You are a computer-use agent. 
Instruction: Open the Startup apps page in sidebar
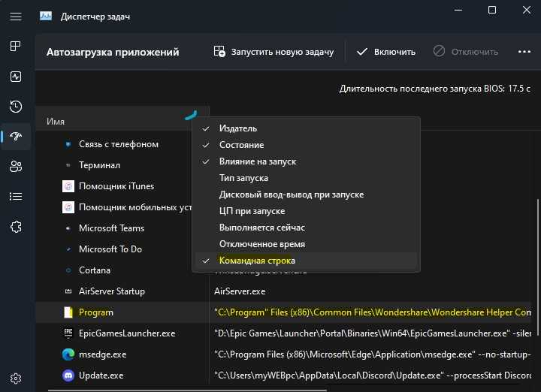tap(16, 137)
